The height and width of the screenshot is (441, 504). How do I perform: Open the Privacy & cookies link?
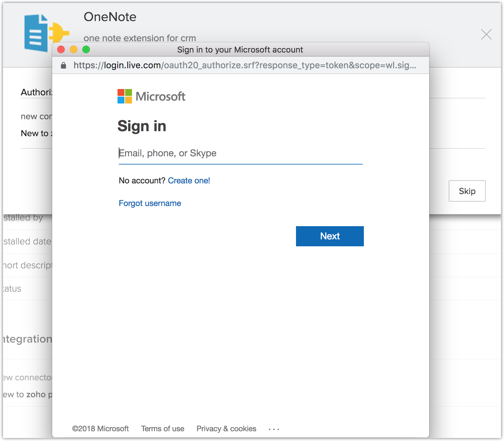point(226,429)
